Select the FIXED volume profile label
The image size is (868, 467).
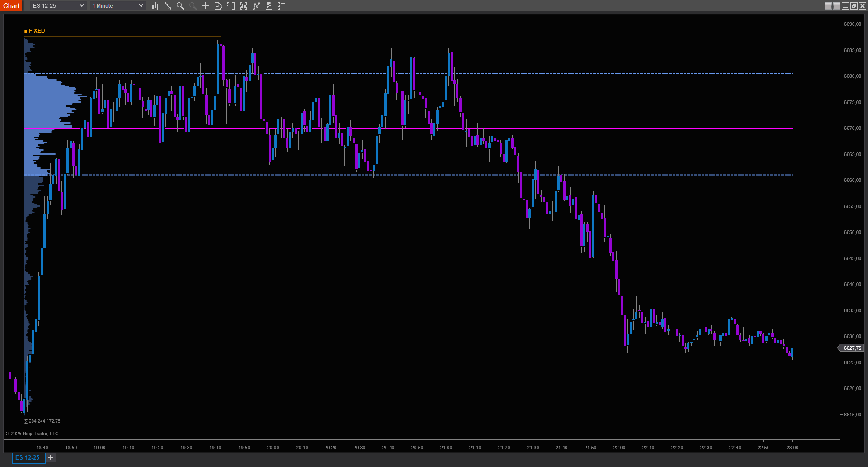pos(37,31)
